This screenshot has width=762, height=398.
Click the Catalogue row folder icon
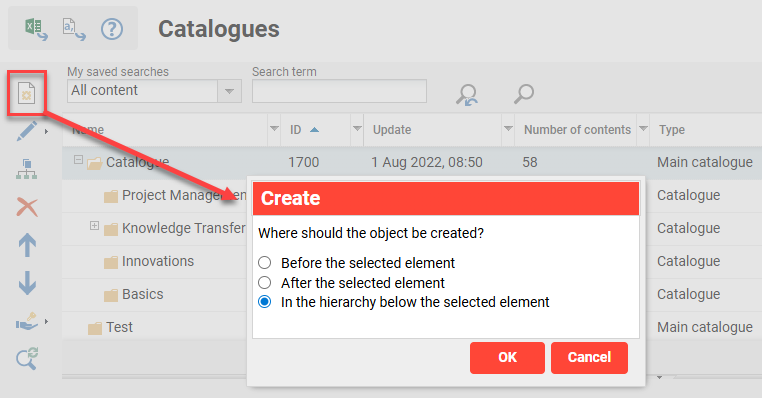tap(94, 163)
